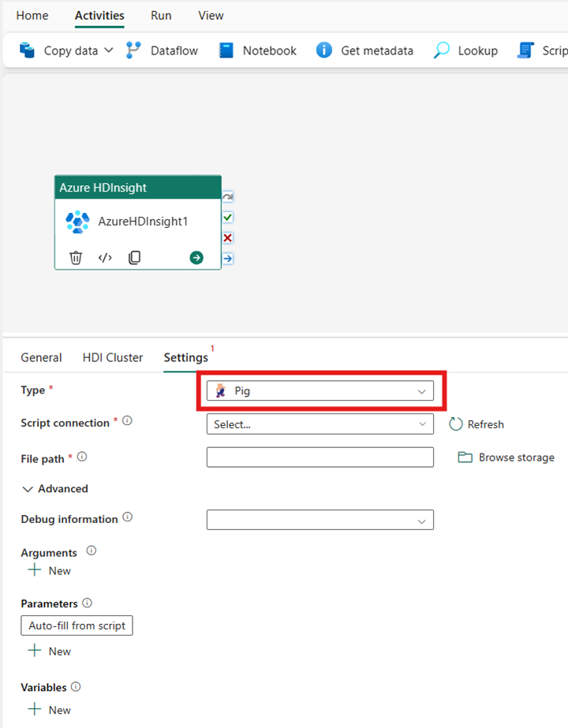Copy the AzureHDInsight1 activity
Screen dimensions: 568x728
tap(134, 257)
